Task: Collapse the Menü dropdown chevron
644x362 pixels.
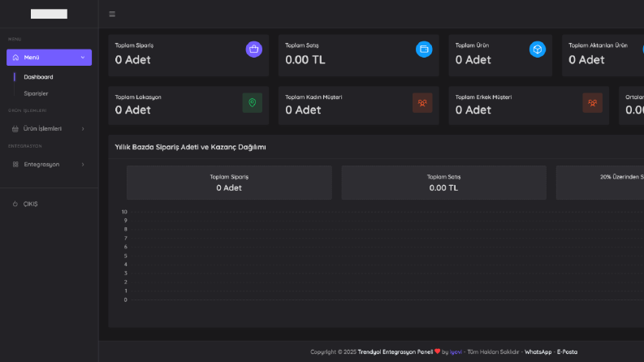Action: 83,58
